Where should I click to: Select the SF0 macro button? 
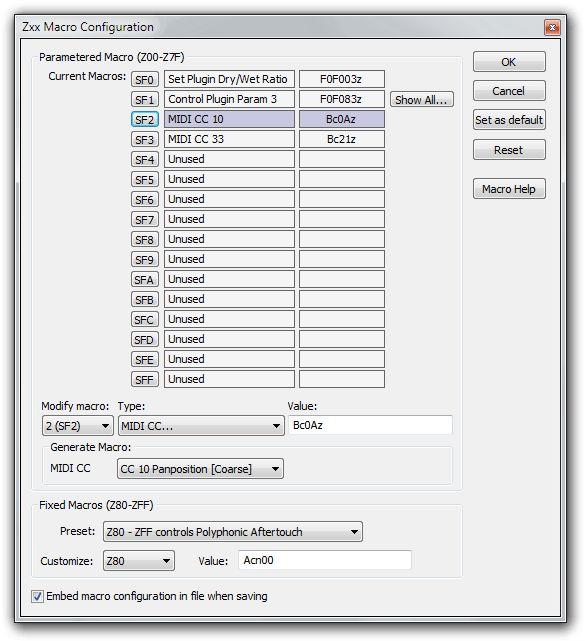145,79
